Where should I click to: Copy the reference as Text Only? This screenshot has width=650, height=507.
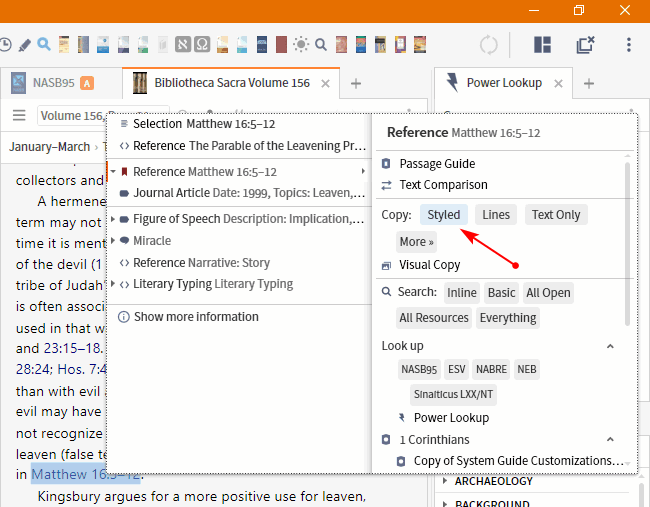point(556,215)
